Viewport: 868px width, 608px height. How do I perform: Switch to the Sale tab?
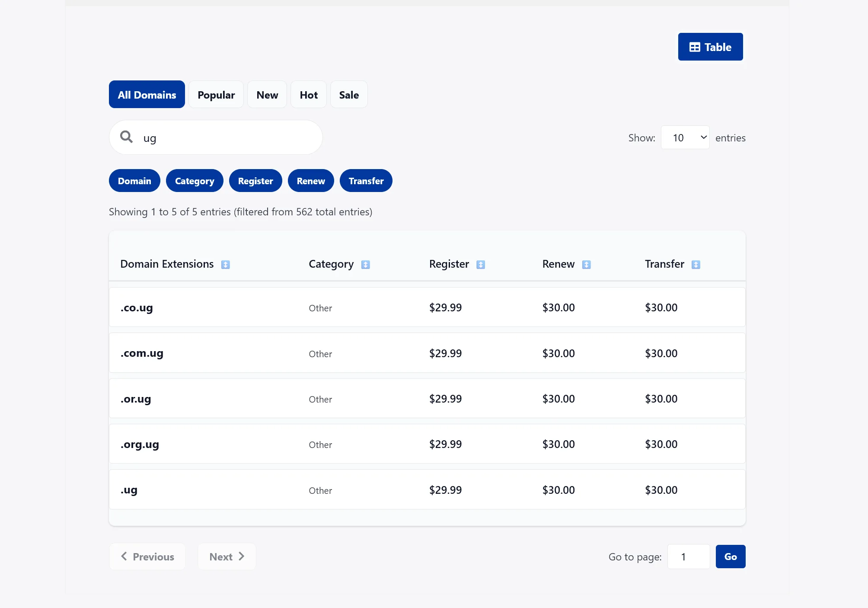point(349,95)
